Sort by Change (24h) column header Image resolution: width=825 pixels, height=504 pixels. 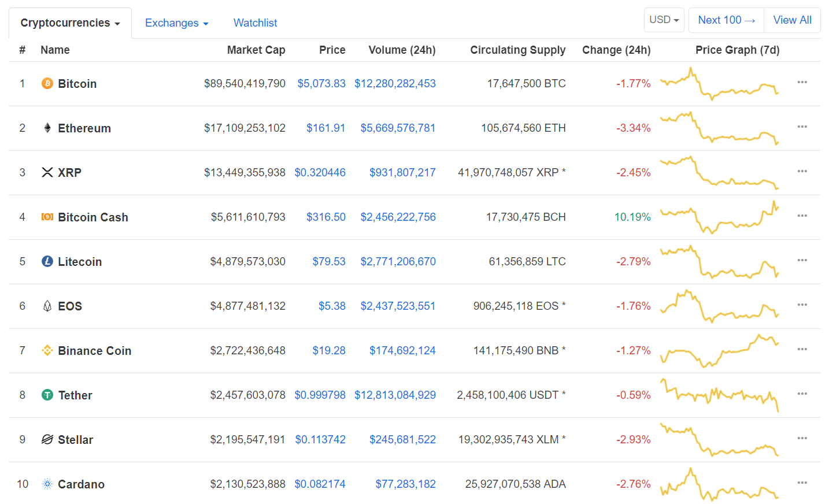(616, 50)
